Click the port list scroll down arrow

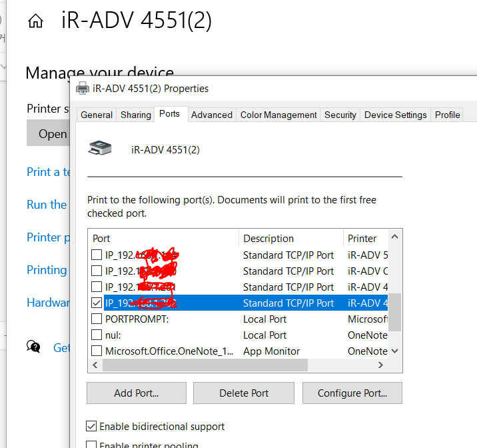click(x=394, y=351)
